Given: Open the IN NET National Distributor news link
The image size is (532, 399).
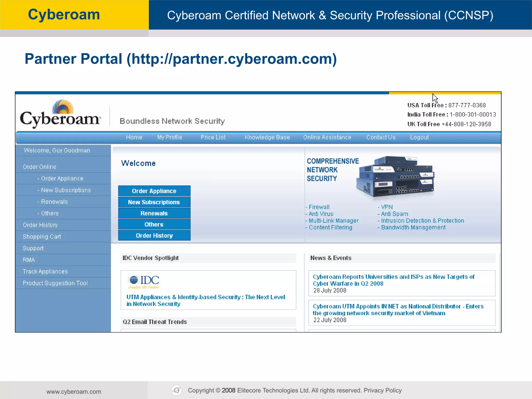Looking at the screenshot, I should pyautogui.click(x=398, y=310).
